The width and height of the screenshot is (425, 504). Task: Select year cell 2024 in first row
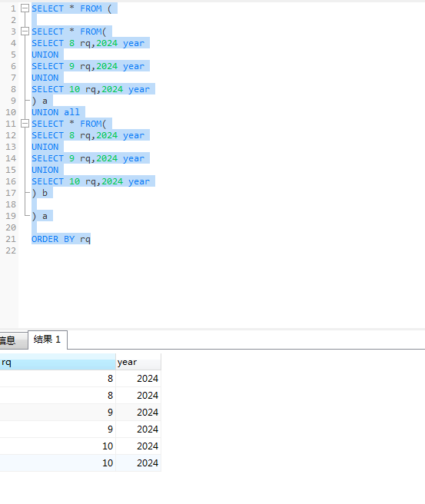(x=138, y=378)
